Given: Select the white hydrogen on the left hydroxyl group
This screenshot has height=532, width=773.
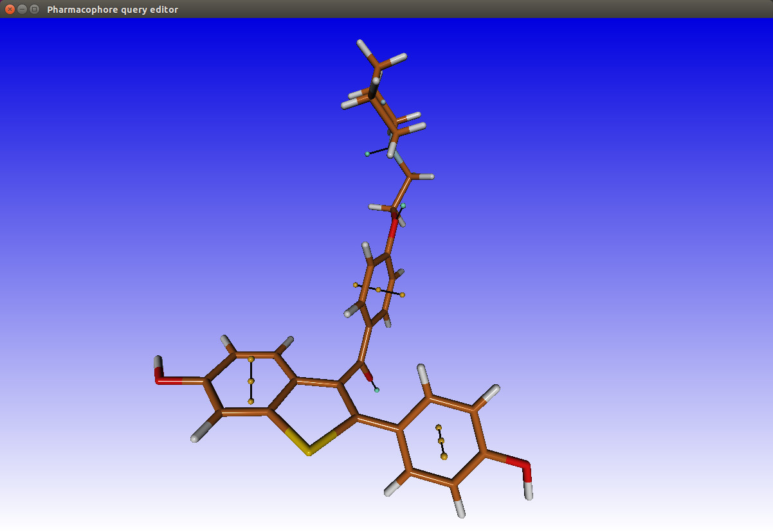Looking at the screenshot, I should [x=158, y=361].
